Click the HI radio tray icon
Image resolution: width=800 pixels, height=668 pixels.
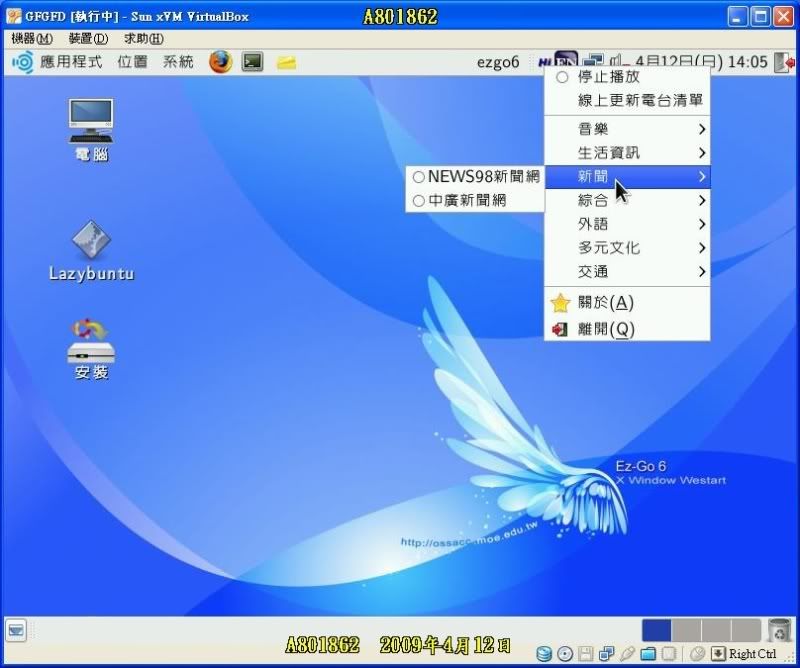point(545,62)
